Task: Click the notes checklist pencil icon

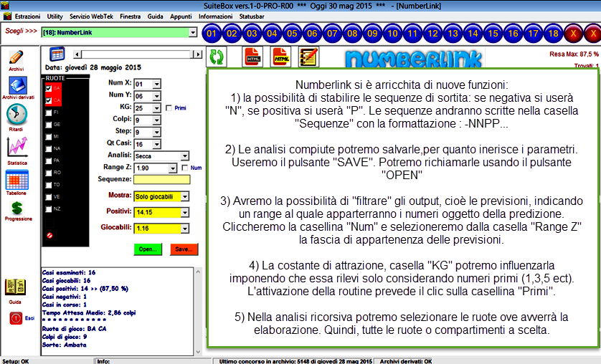Action: (308, 57)
